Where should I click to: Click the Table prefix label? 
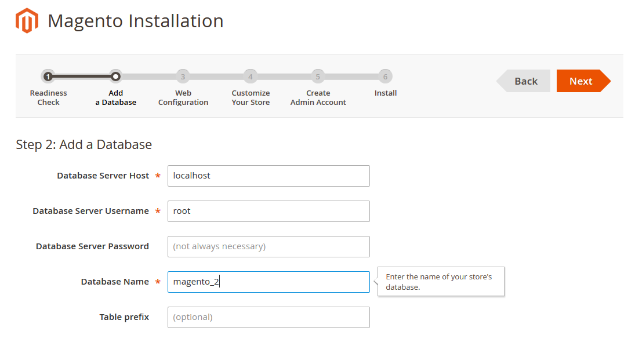point(124,317)
